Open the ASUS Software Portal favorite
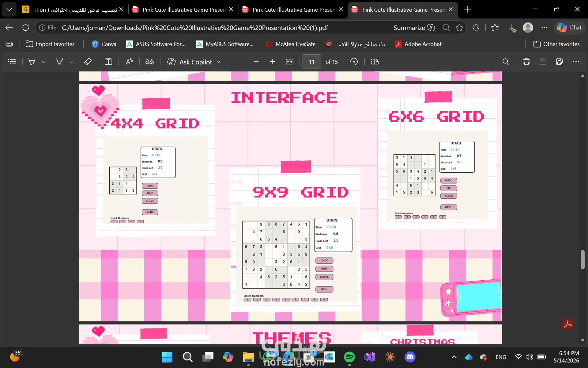The image size is (588, 368). (x=156, y=44)
